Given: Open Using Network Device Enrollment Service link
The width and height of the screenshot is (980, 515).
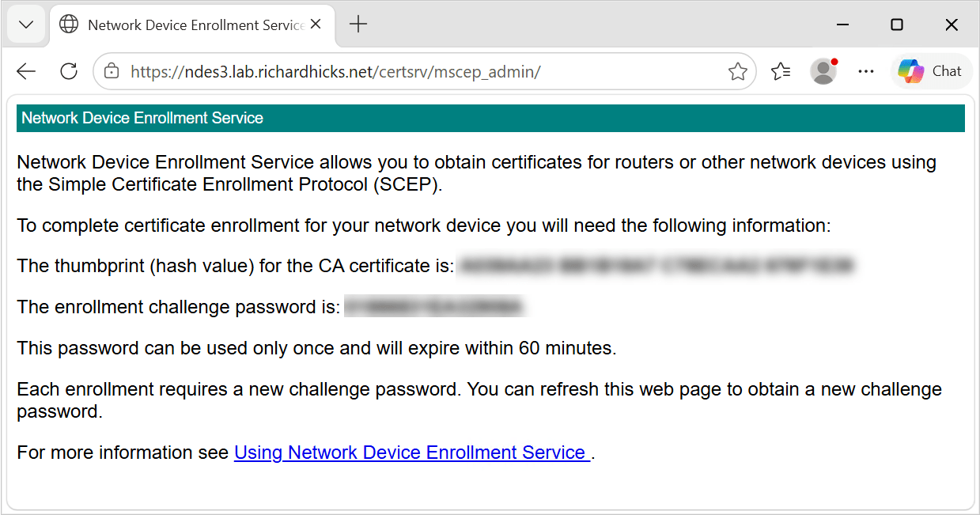Looking at the screenshot, I should (x=412, y=453).
